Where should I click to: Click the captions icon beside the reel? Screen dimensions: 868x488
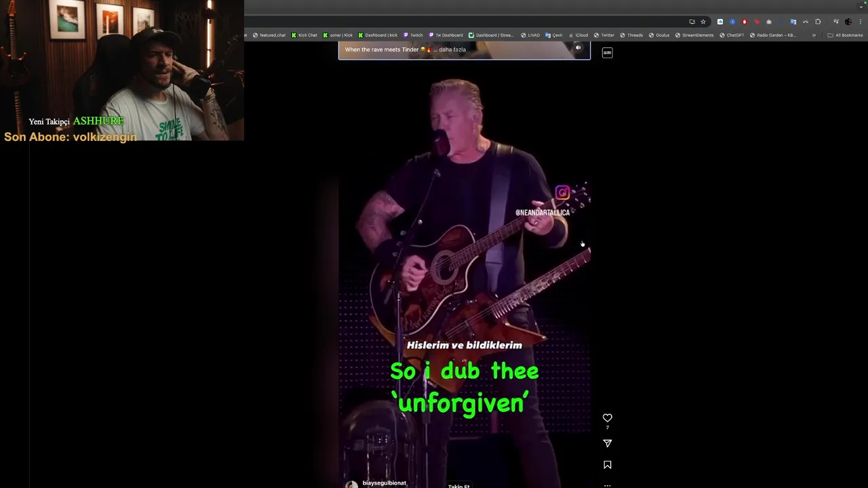pyautogui.click(x=608, y=53)
